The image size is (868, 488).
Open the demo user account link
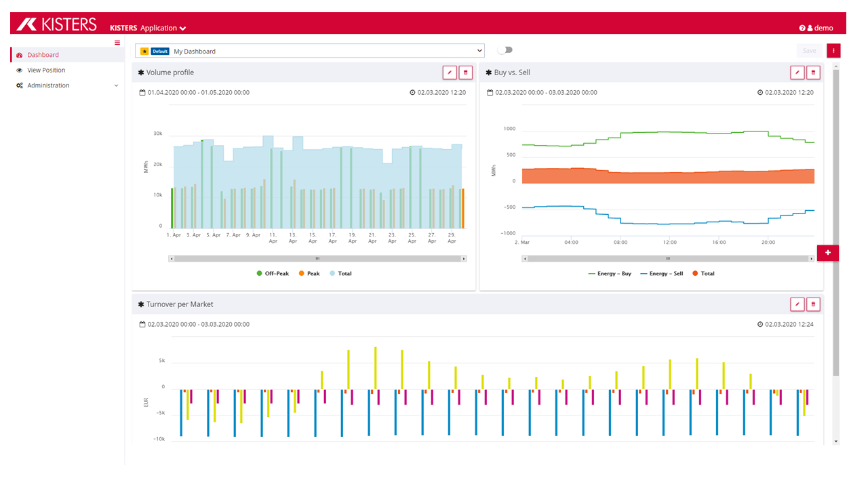pos(823,28)
